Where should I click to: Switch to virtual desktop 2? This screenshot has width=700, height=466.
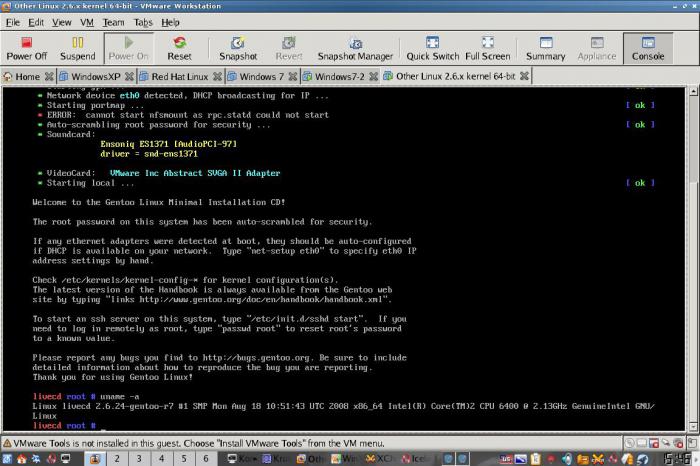(117, 459)
